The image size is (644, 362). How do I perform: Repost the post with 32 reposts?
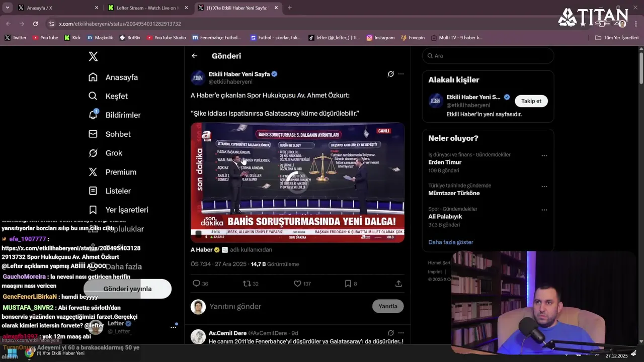click(x=251, y=284)
